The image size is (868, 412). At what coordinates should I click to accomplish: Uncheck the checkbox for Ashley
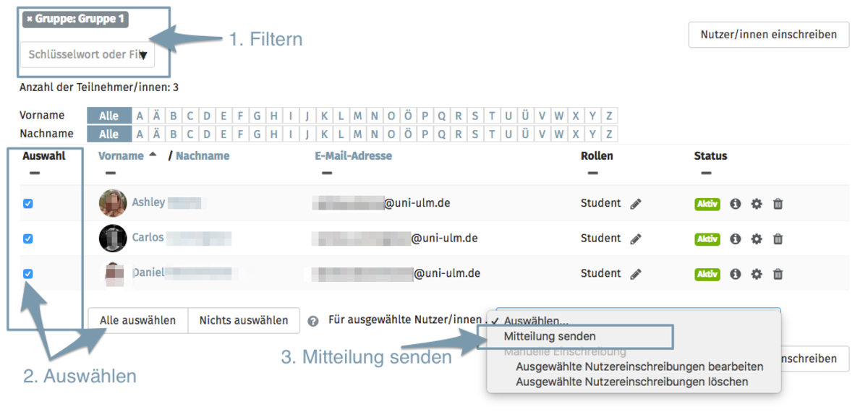tap(28, 204)
